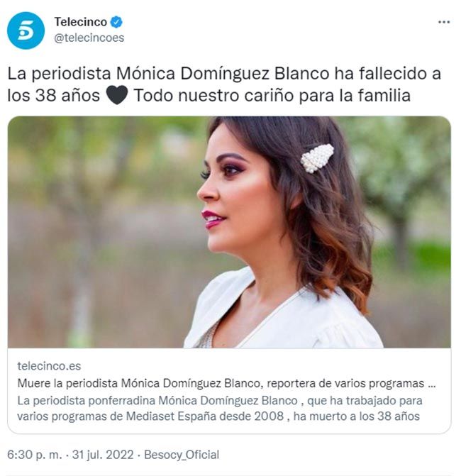The width and height of the screenshot is (461, 476).
Task: Open the article preview photo
Action: coord(229,232)
